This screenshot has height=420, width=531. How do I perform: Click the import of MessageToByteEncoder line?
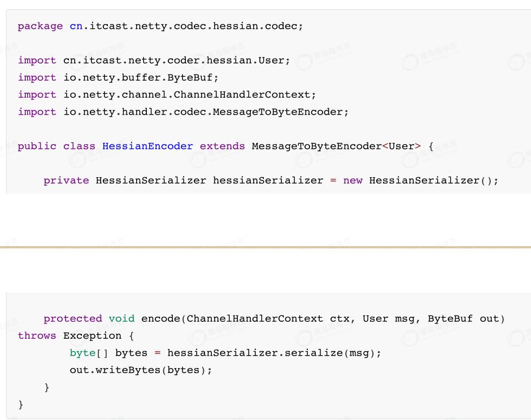tap(183, 112)
